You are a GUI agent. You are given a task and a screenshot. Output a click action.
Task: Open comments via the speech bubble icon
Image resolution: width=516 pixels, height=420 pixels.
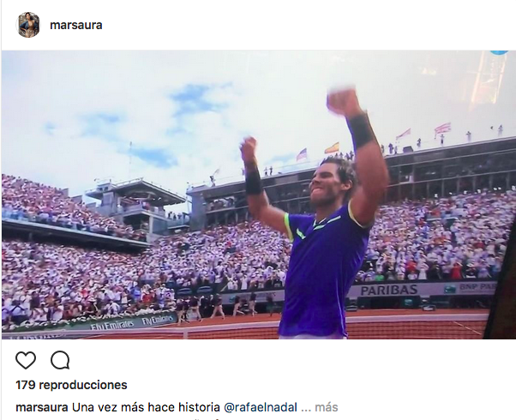point(60,360)
